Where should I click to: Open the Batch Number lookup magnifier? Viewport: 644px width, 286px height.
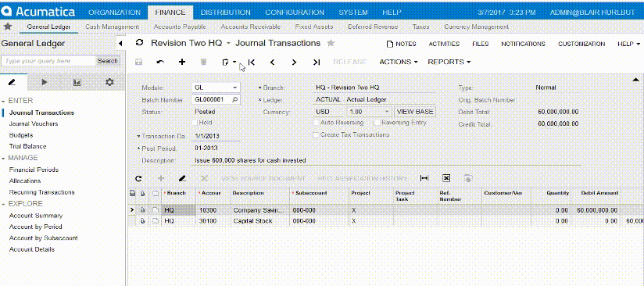point(234,99)
